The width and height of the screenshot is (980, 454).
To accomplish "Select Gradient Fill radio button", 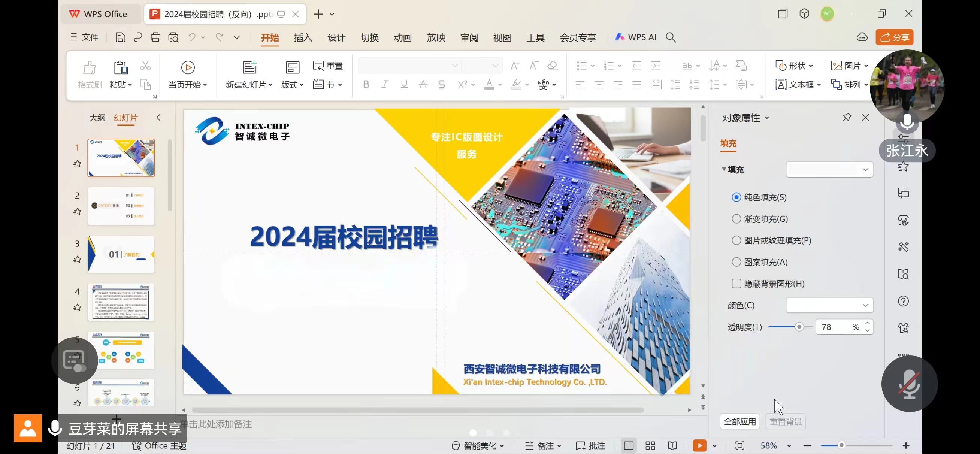I will 736,219.
